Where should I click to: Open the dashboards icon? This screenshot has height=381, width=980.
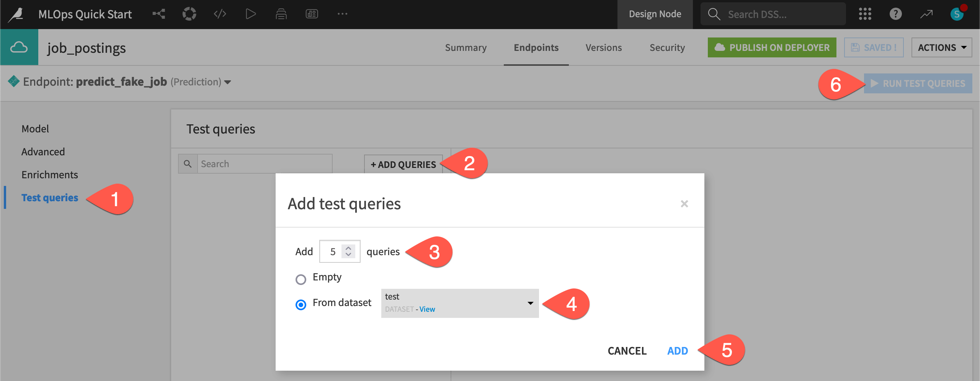tap(312, 14)
